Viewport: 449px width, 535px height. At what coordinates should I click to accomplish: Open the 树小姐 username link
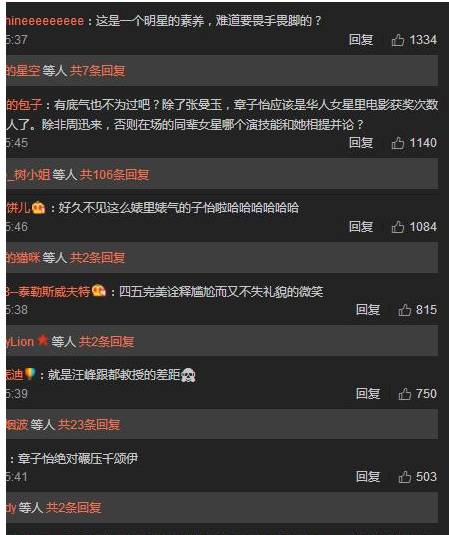pyautogui.click(x=28, y=175)
